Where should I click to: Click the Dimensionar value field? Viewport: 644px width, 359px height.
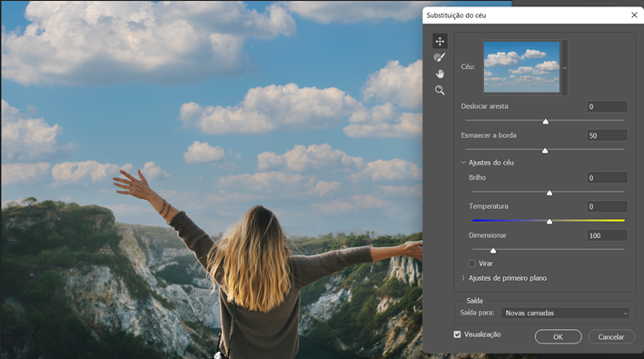[x=607, y=235]
